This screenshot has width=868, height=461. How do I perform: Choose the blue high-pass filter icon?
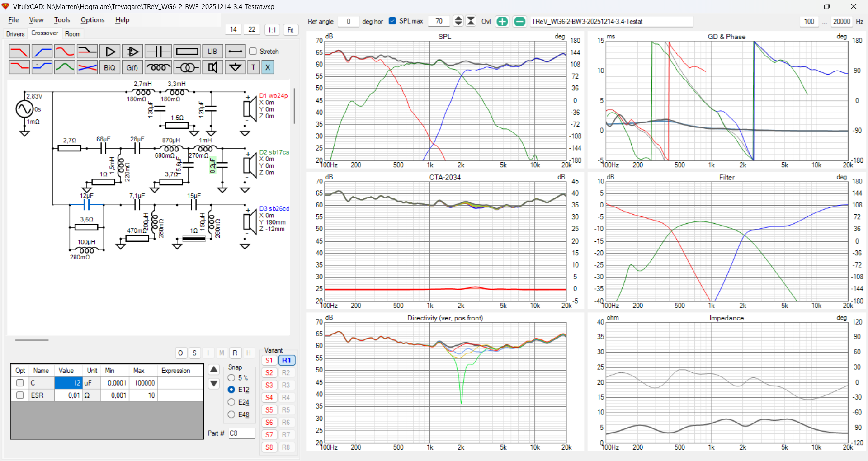click(42, 52)
